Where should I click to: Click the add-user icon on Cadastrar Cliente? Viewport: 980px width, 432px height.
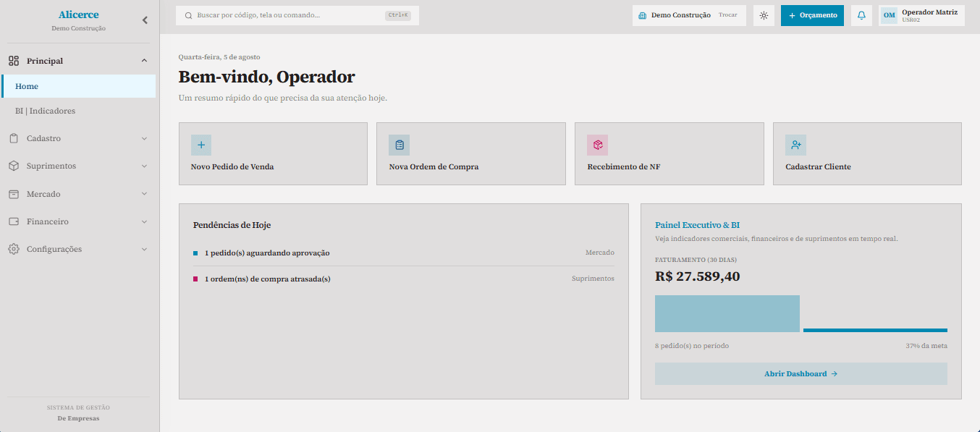(x=795, y=145)
